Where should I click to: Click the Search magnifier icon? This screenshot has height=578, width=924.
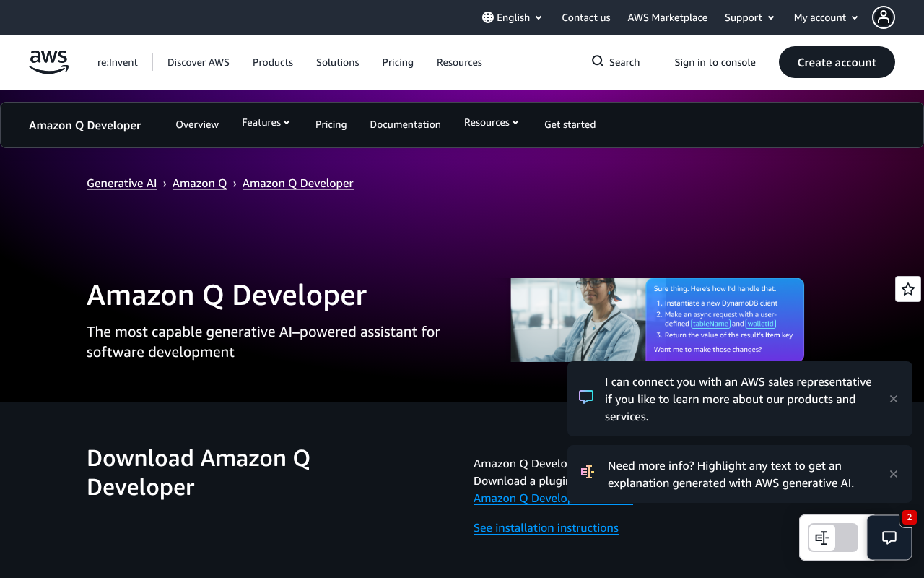coord(598,61)
